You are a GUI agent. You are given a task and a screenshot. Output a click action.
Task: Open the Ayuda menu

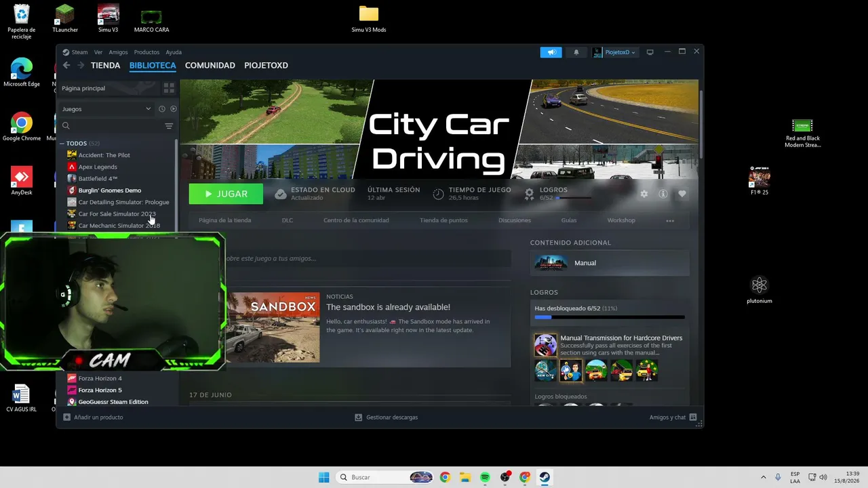[x=174, y=52]
